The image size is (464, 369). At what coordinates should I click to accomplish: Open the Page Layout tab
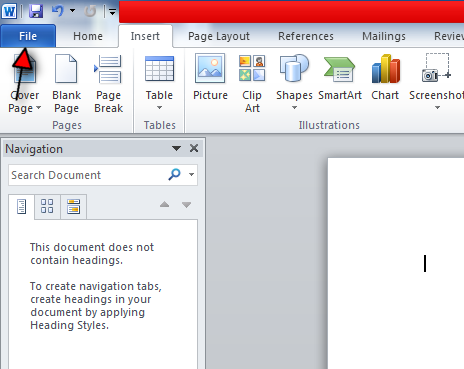click(219, 36)
